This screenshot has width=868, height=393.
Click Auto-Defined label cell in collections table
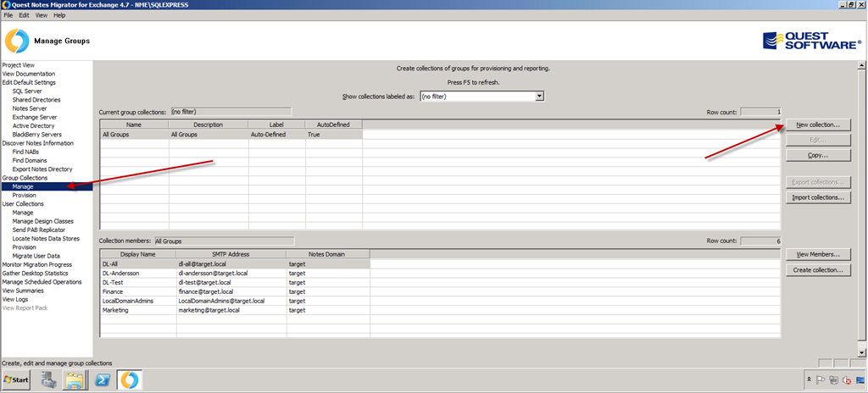(x=277, y=135)
